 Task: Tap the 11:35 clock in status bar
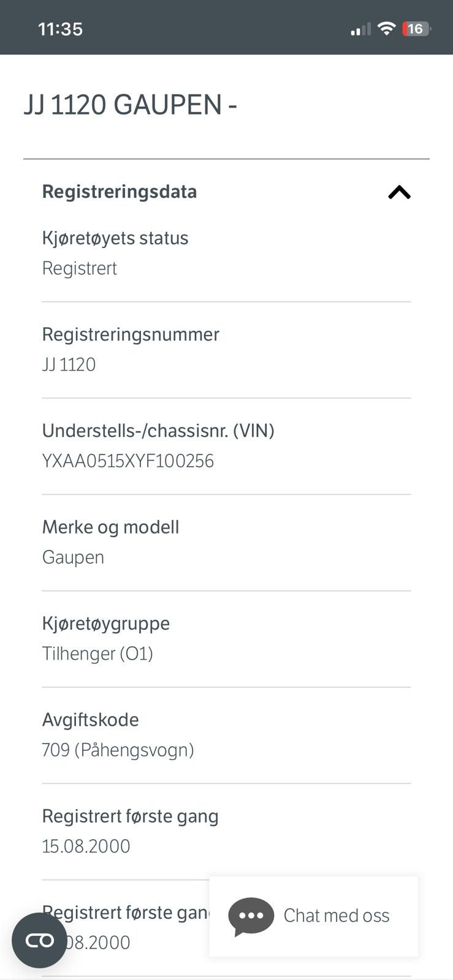tap(60, 29)
